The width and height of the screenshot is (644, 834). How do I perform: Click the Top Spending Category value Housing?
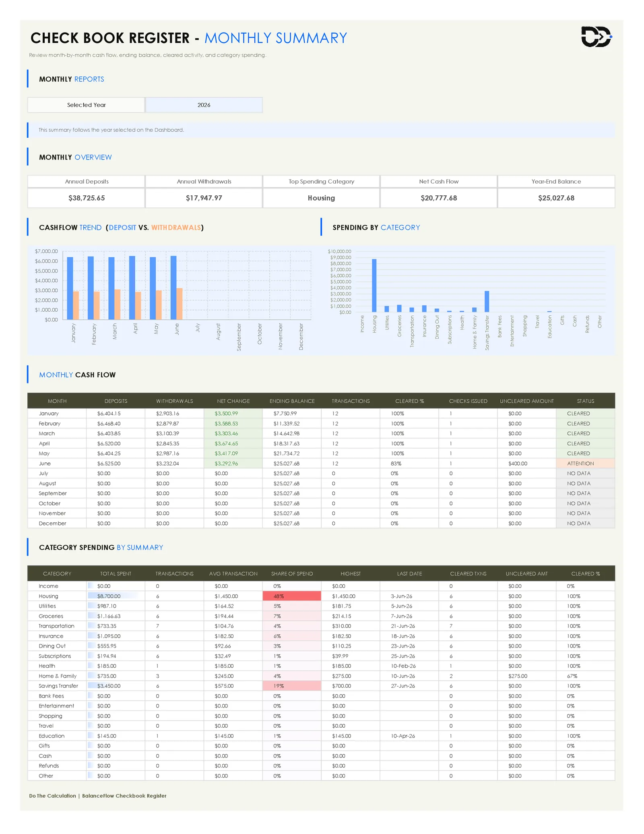321,198
